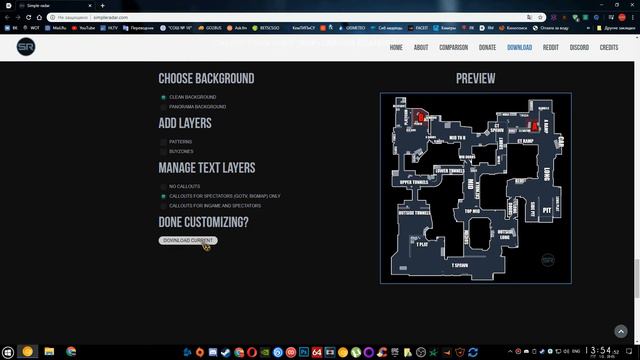This screenshot has height=360, width=640.
Task: Open the Credits page
Action: click(x=609, y=47)
